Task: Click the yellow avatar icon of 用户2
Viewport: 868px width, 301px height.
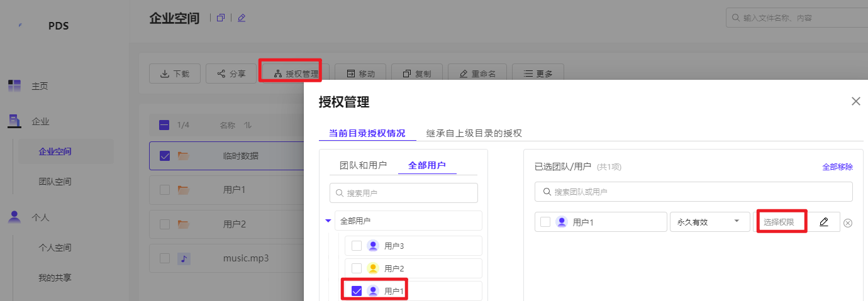Action: tap(373, 268)
